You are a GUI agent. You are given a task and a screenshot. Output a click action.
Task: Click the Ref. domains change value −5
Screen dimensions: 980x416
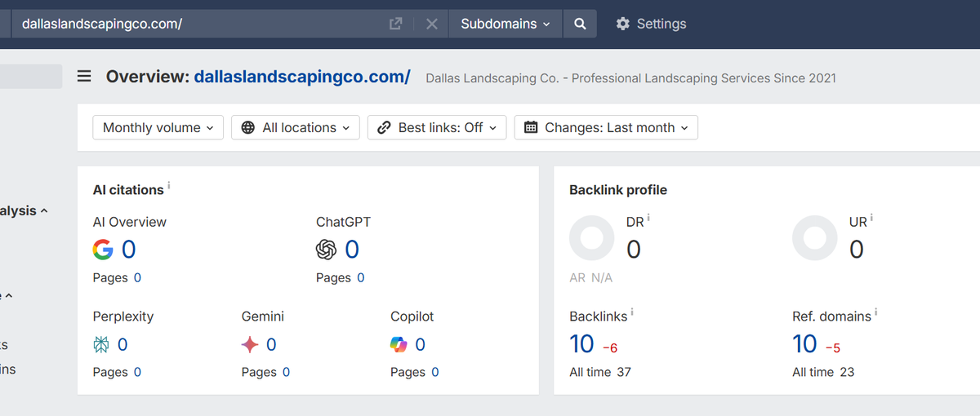pyautogui.click(x=833, y=348)
